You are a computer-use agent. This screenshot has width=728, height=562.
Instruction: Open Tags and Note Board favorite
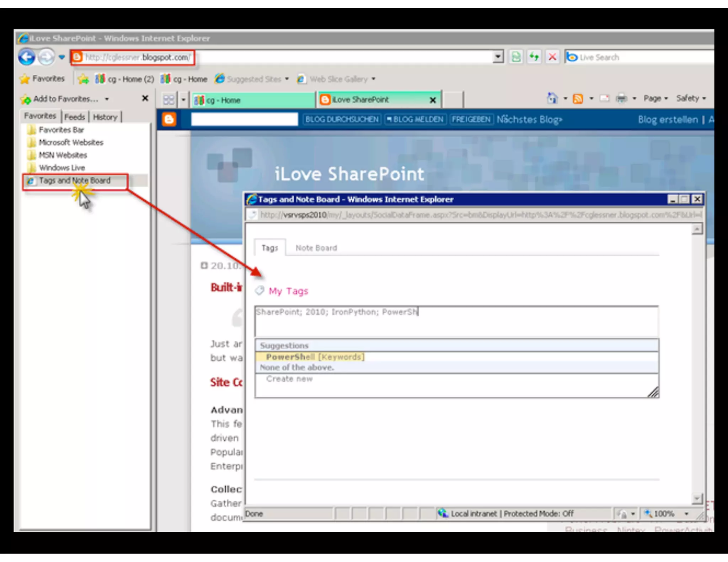tap(75, 180)
